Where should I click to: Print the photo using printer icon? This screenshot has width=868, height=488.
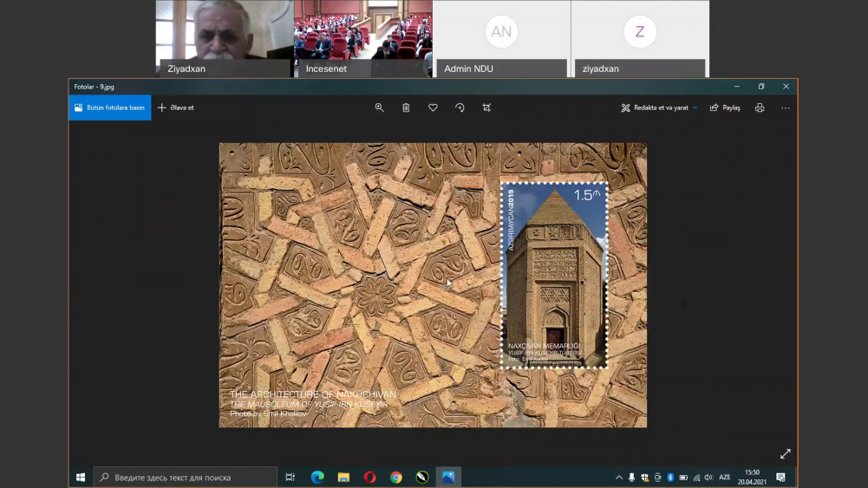[760, 107]
